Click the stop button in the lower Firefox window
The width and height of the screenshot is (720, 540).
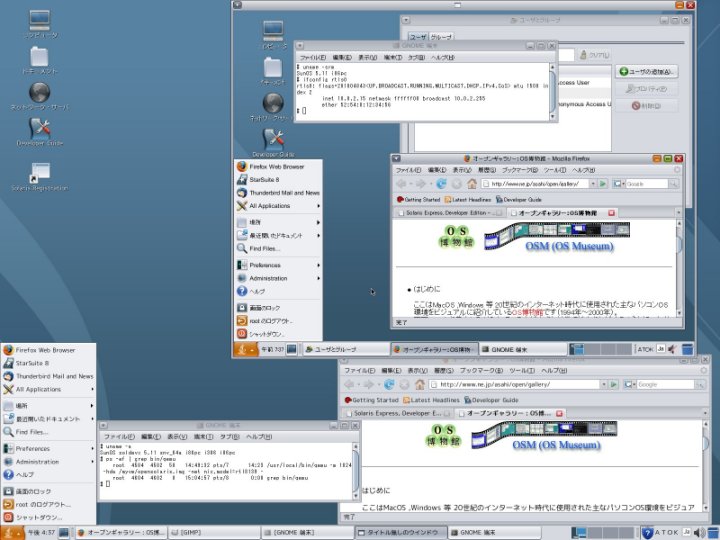click(404, 384)
